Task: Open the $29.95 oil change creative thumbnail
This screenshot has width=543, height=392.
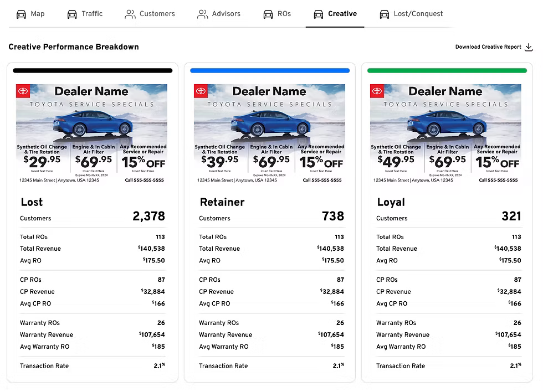Action: pos(92,134)
